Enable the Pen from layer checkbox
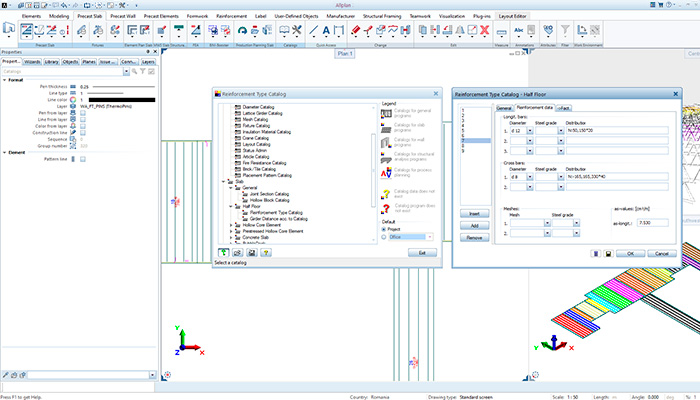Screen dimensions: 700x400 82,113
